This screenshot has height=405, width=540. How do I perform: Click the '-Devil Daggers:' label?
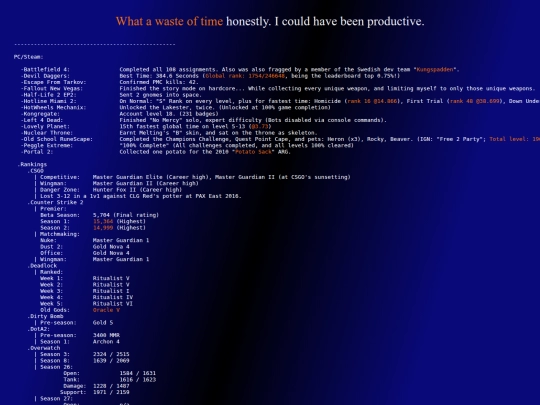point(45,76)
